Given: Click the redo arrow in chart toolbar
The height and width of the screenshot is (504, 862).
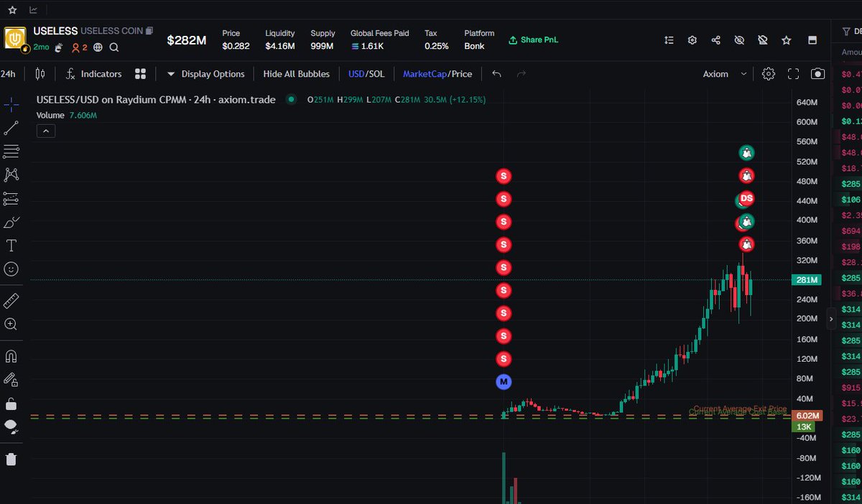Looking at the screenshot, I should click(522, 74).
